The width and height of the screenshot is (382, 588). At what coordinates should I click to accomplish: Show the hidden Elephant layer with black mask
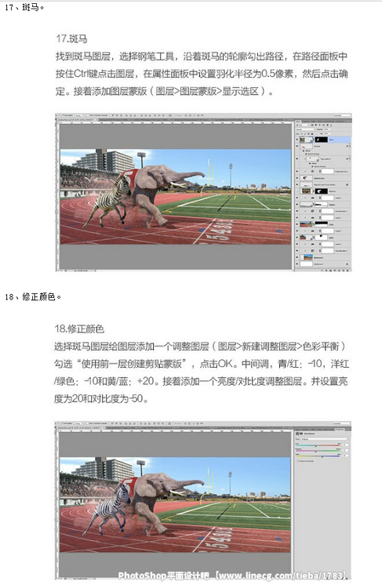[x=297, y=191]
